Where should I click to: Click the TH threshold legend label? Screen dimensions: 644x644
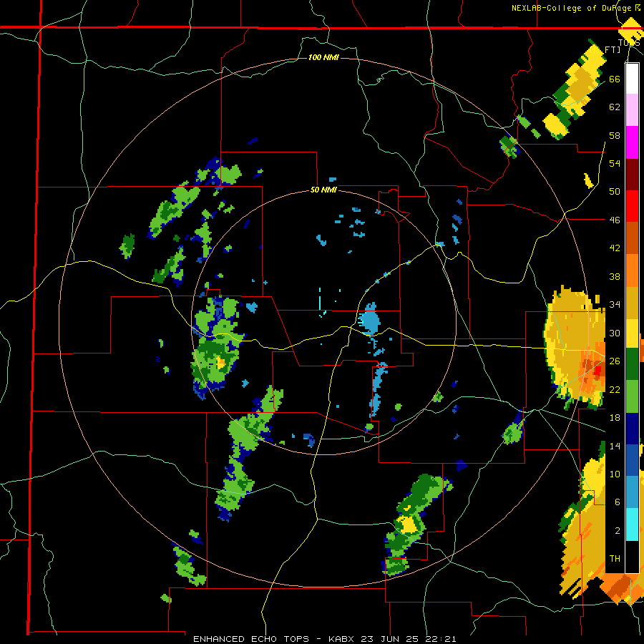point(615,559)
